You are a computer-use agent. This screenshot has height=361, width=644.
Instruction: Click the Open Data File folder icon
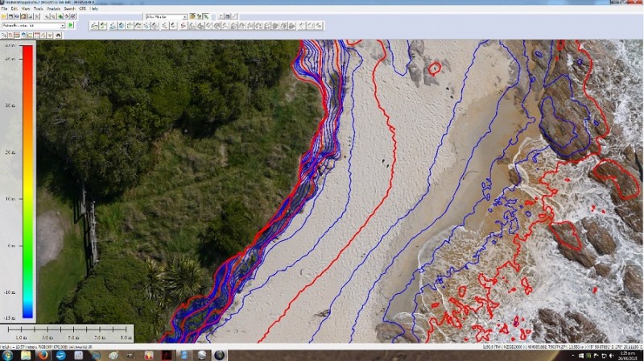pos(5,16)
